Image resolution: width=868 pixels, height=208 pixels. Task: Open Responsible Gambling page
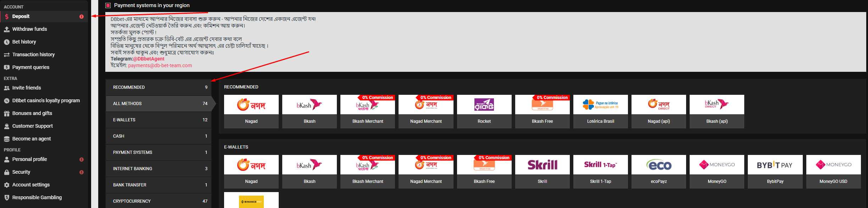pyautogui.click(x=44, y=198)
